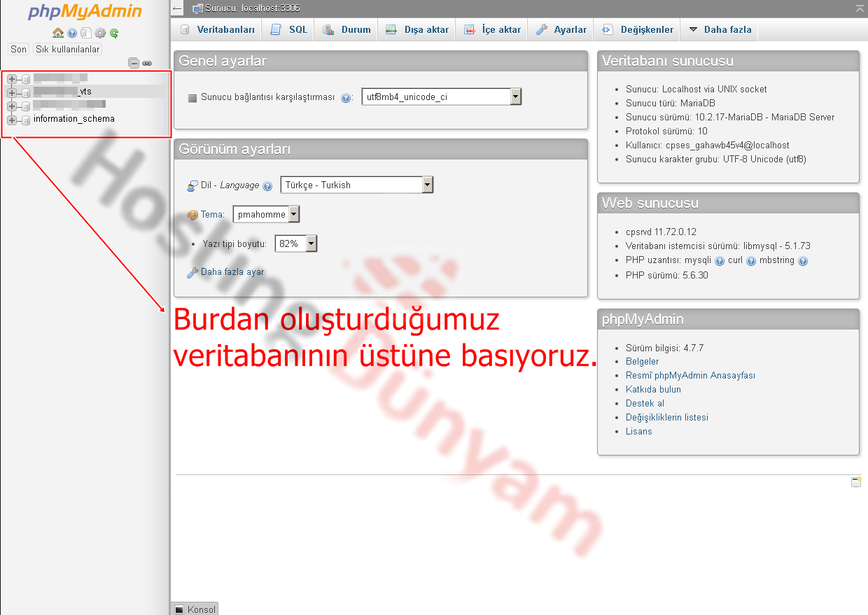868x615 pixels.
Task: Click the Sık kullanılanlar button
Action: [x=68, y=50]
